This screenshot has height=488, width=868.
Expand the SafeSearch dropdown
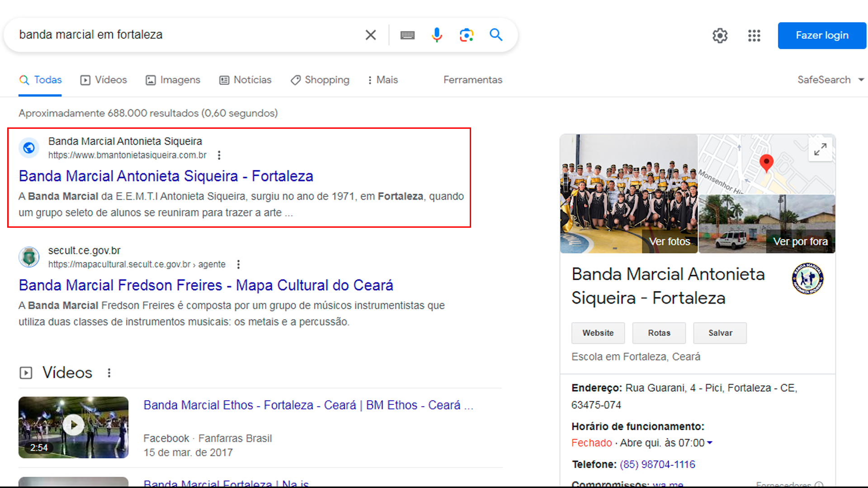[x=831, y=80]
